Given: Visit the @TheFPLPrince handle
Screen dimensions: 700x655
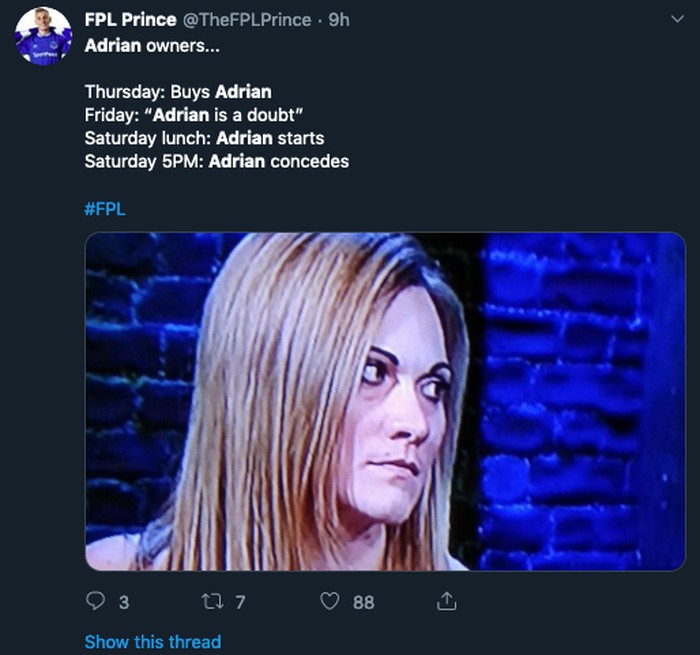Looking at the screenshot, I should [x=248, y=20].
